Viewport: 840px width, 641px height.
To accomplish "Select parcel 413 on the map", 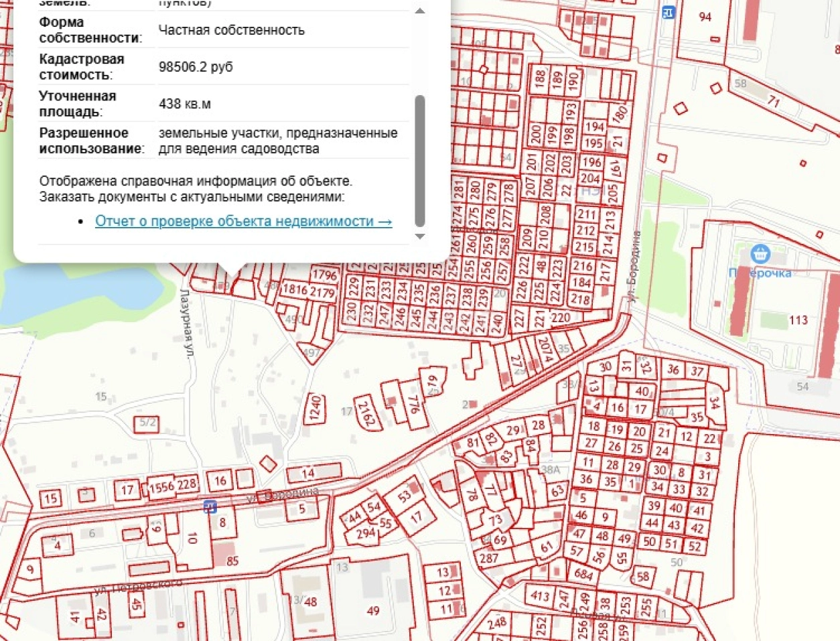I will [x=540, y=595].
